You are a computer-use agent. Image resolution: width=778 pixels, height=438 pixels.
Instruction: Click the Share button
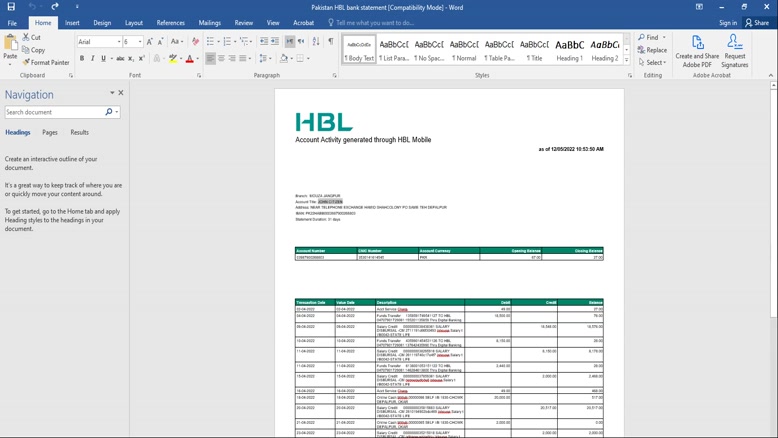coord(757,22)
